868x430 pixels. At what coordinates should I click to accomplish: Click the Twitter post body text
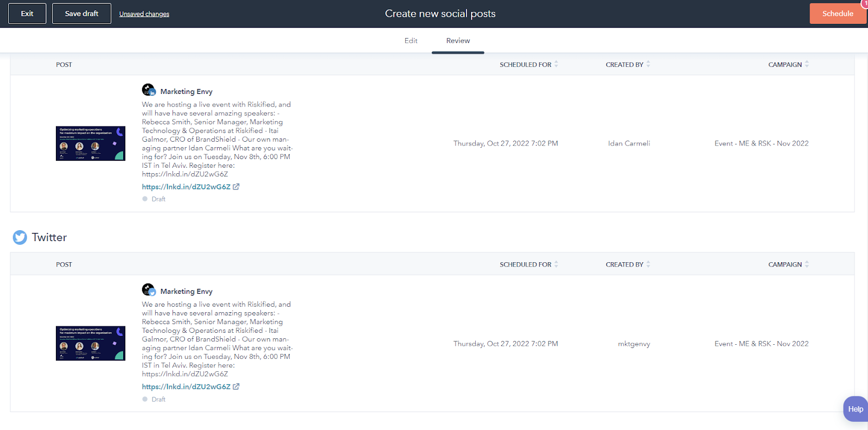click(x=217, y=339)
